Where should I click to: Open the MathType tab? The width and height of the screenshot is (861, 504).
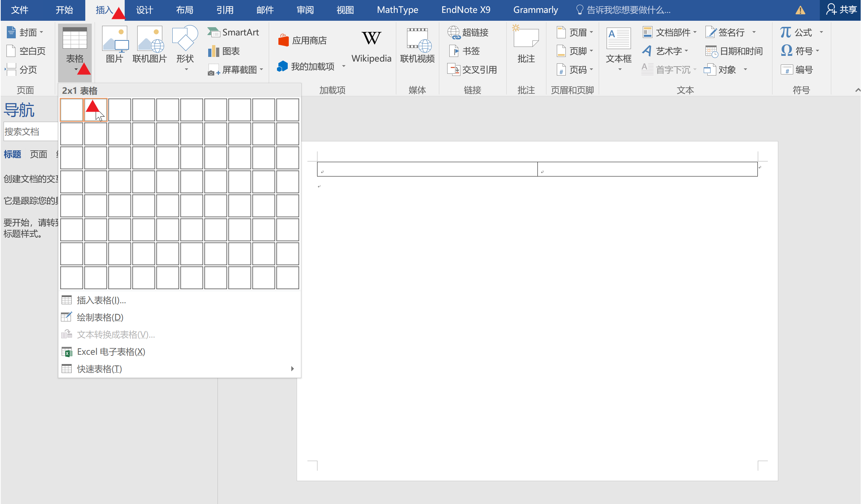click(398, 10)
